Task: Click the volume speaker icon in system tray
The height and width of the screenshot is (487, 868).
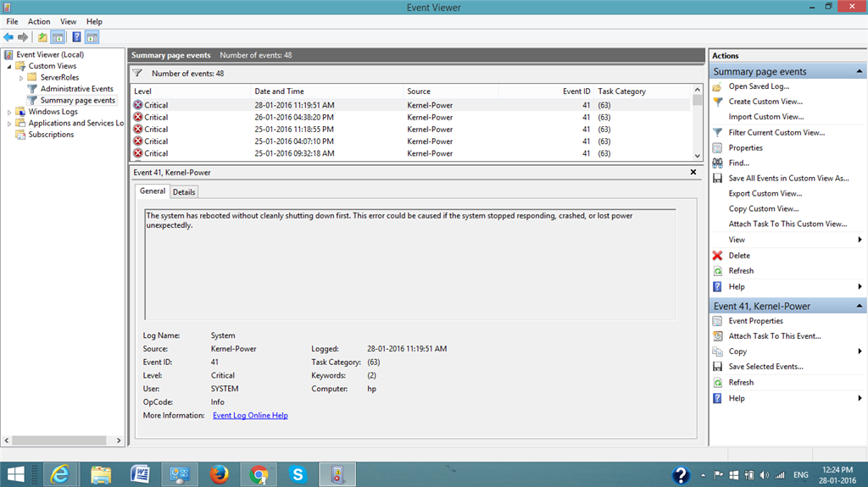Action: (765, 475)
